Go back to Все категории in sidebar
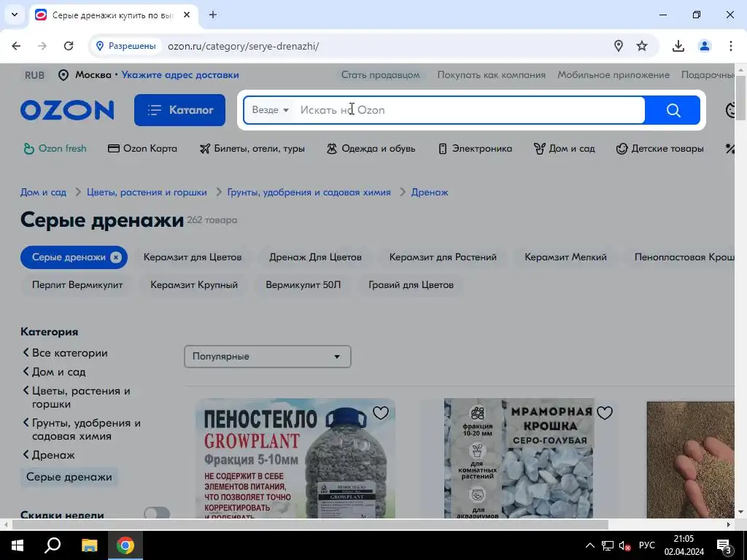The width and height of the screenshot is (747, 560). tap(69, 353)
